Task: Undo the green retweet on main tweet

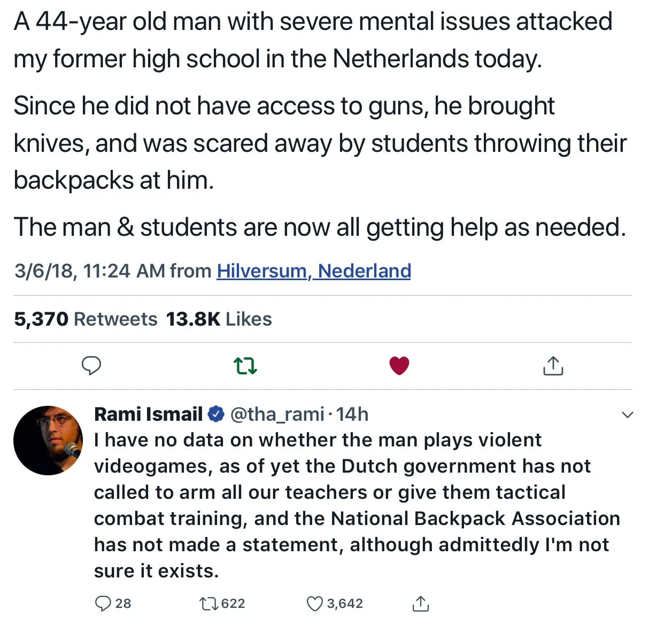Action: (x=245, y=366)
